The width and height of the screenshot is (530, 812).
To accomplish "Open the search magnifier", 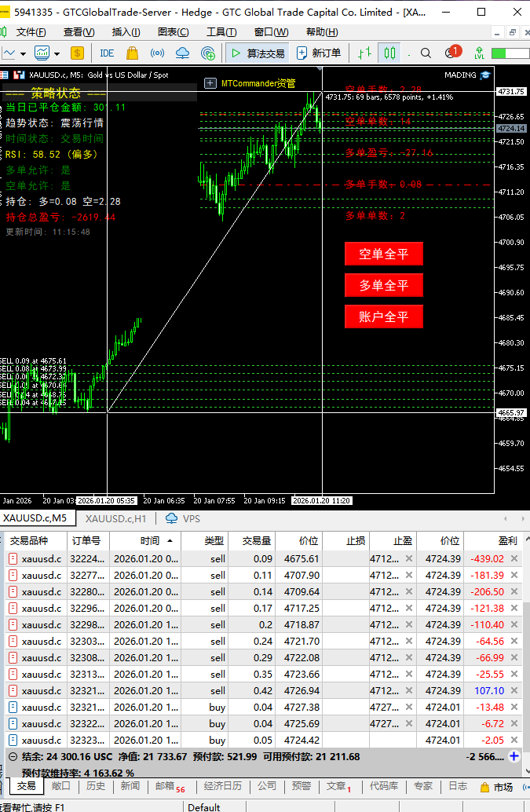I will 426,53.
